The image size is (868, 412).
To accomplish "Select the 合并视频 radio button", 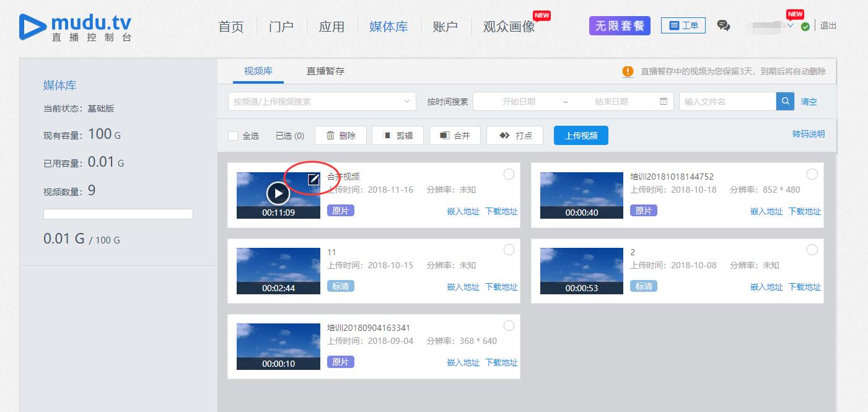I will point(509,174).
